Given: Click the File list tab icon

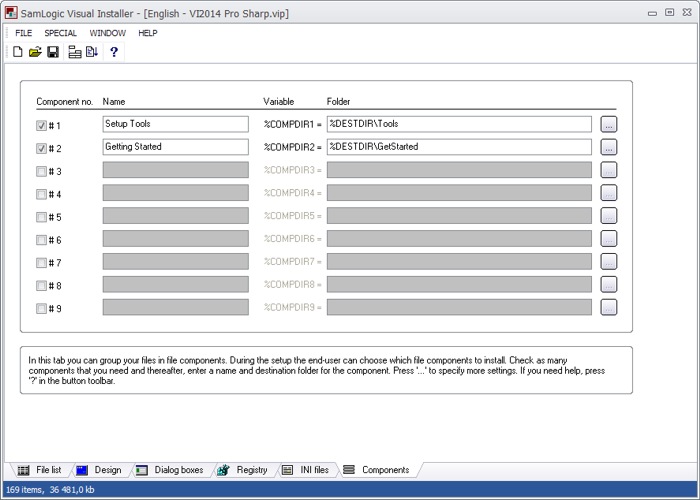Looking at the screenshot, I should click(x=23, y=470).
